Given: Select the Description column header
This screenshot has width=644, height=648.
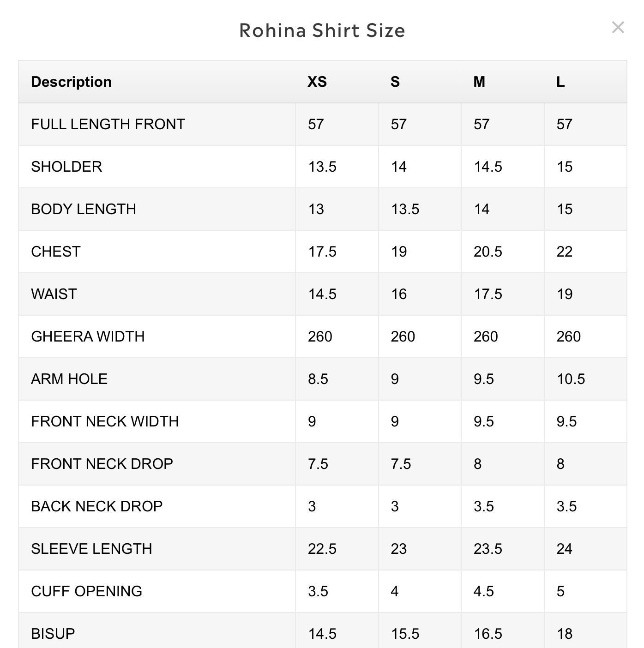Looking at the screenshot, I should pos(71,82).
